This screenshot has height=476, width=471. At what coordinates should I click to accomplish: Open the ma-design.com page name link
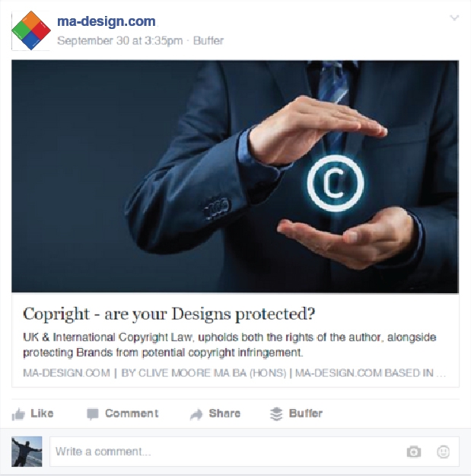(107, 21)
